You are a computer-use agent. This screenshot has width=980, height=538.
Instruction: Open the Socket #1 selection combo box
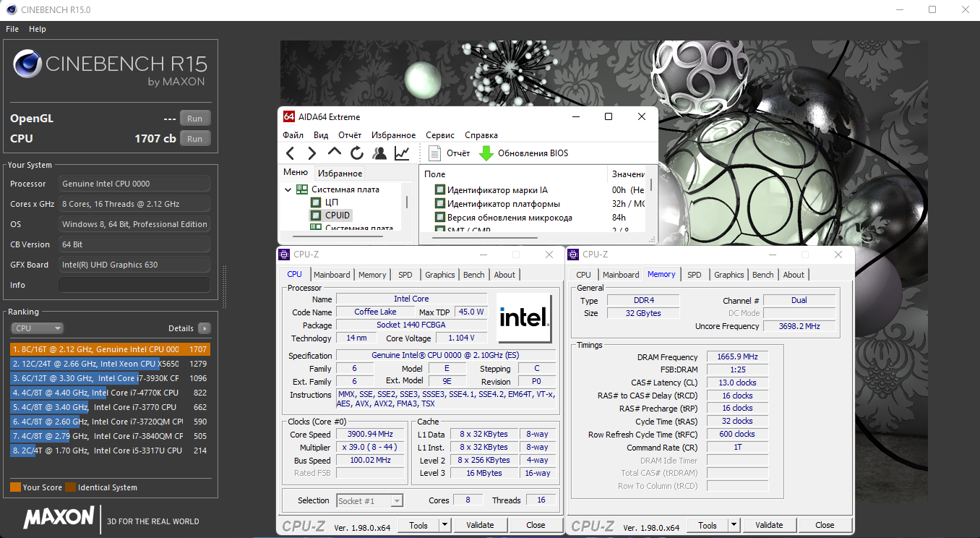point(369,500)
